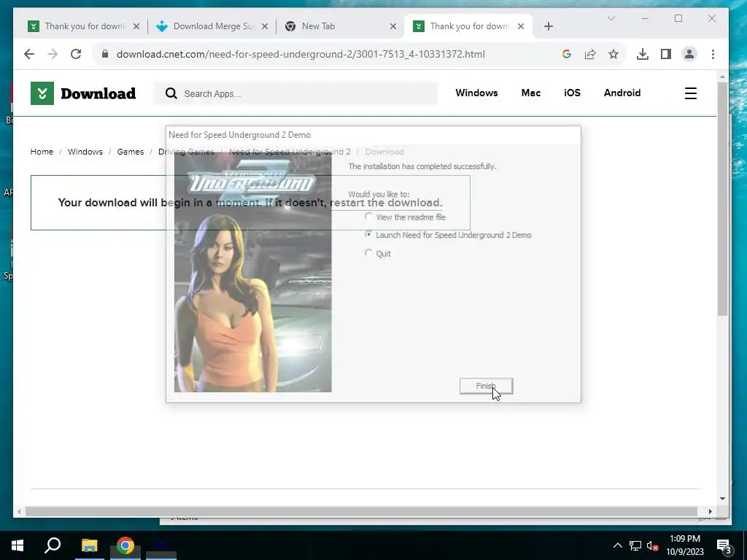Open the Mac category link
This screenshot has height=560, width=747.
[531, 93]
